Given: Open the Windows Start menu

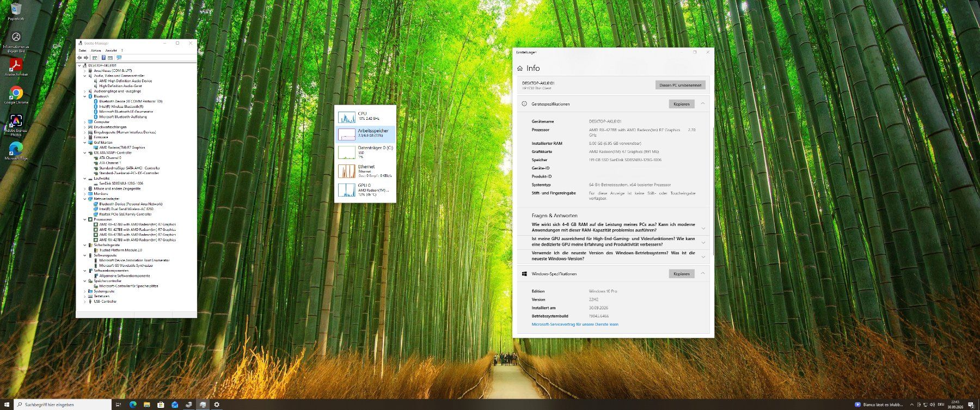Looking at the screenshot, I should coord(7,405).
